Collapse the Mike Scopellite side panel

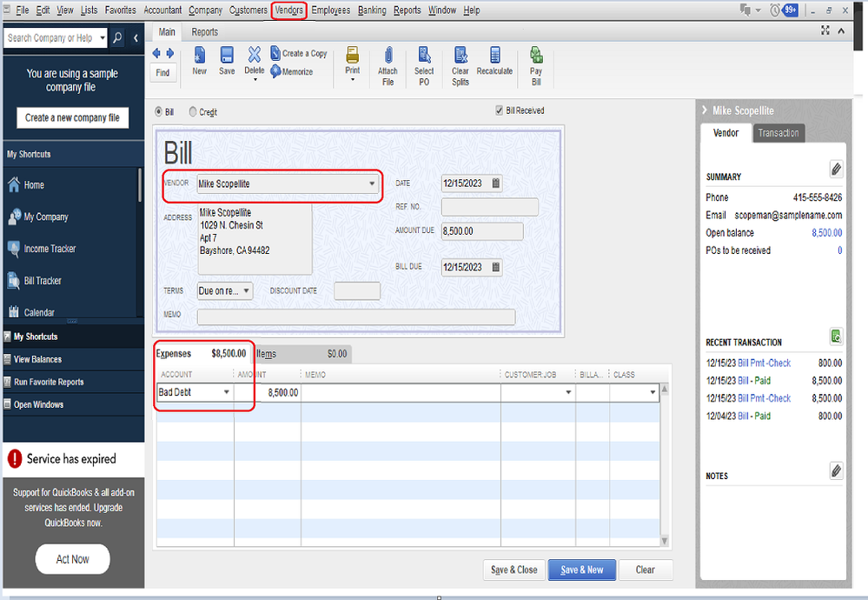(704, 110)
